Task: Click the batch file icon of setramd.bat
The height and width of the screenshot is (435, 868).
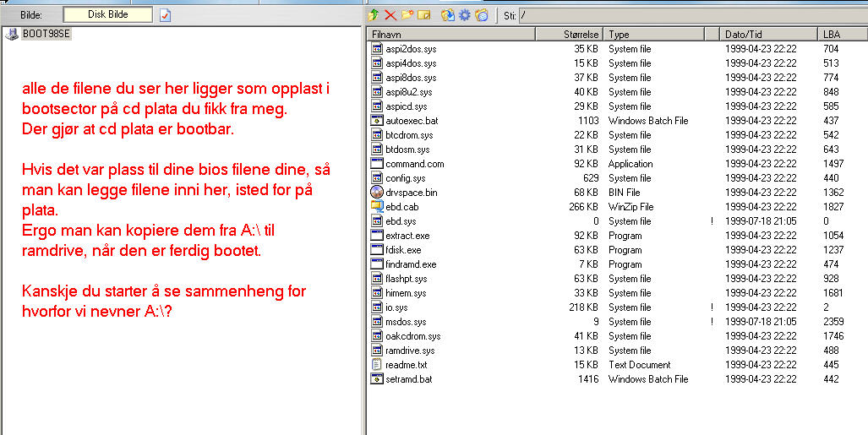Action: tap(377, 379)
